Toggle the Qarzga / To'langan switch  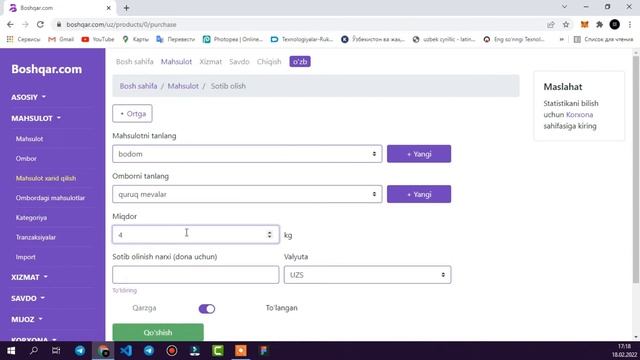(x=207, y=309)
